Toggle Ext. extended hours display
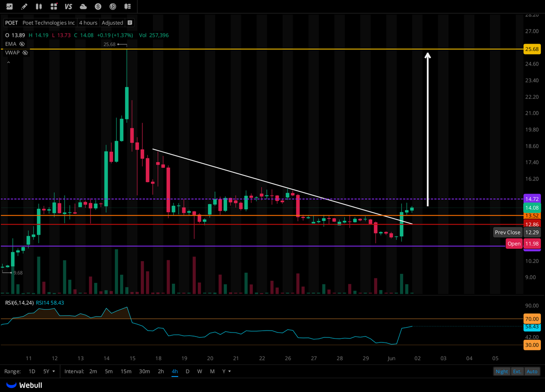This screenshot has width=545, height=392. 517,372
